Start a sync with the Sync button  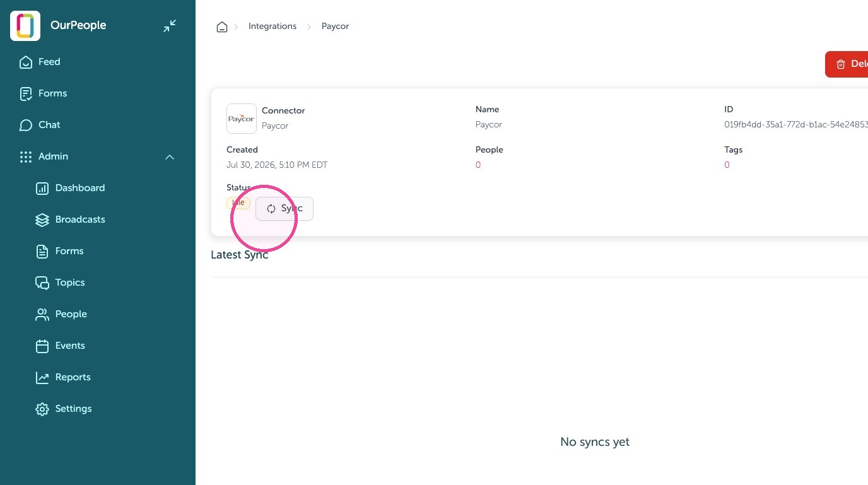pyautogui.click(x=284, y=209)
